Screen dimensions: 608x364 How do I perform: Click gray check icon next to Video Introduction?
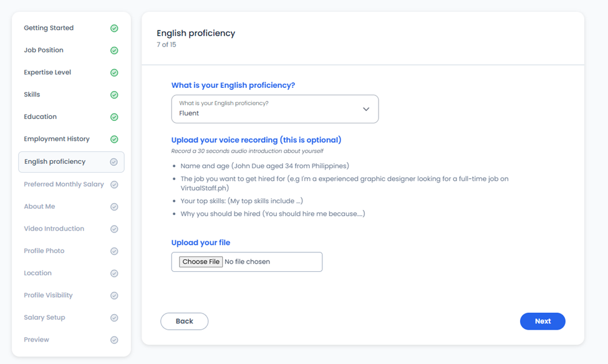pyautogui.click(x=114, y=229)
